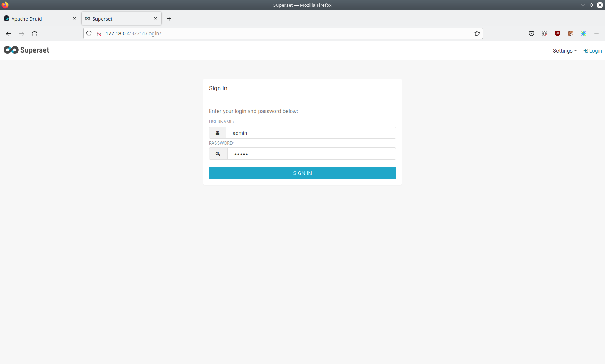Open the Pocket save icon in the toolbar

(532, 33)
